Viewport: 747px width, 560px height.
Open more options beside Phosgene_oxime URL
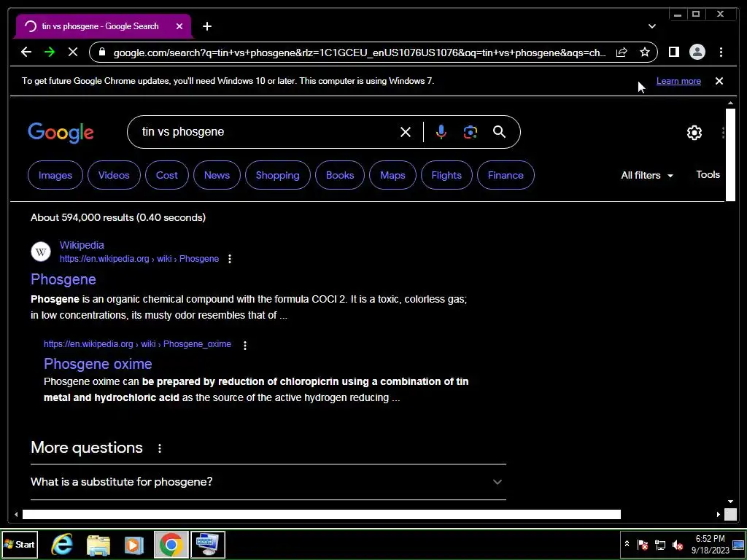click(x=245, y=346)
